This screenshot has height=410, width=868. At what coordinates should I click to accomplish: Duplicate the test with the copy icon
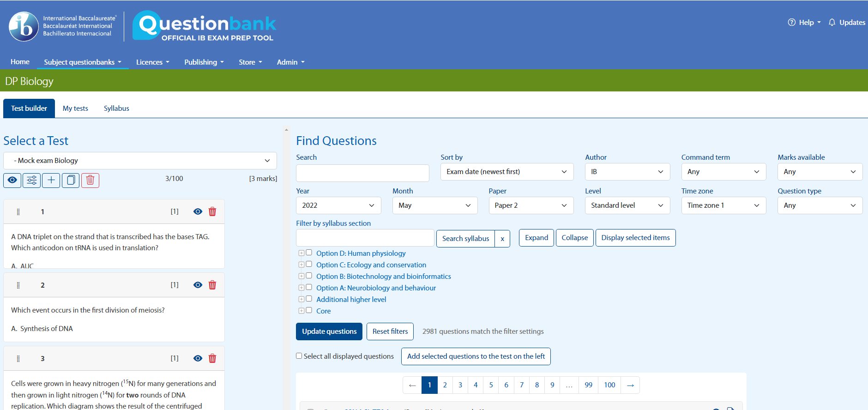pyautogui.click(x=71, y=180)
